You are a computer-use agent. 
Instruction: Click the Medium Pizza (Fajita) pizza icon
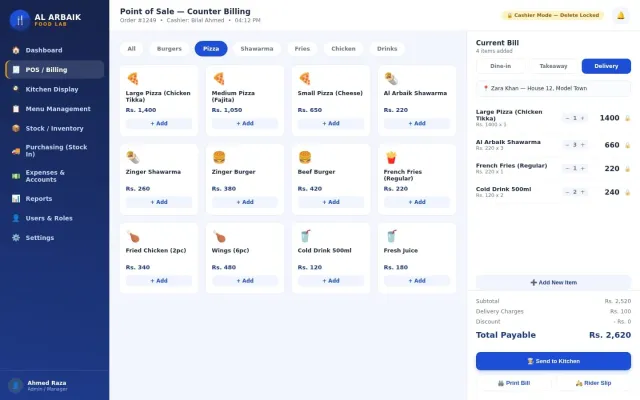tap(219, 78)
